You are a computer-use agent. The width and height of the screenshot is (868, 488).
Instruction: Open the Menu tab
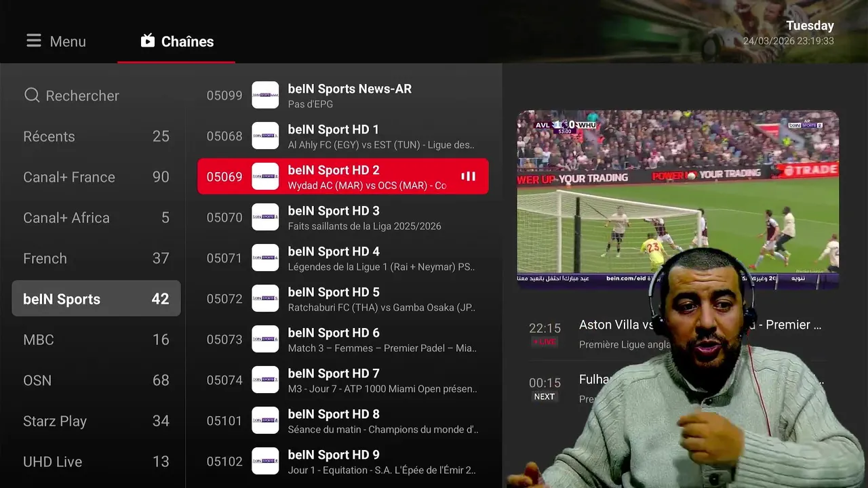[x=56, y=41]
